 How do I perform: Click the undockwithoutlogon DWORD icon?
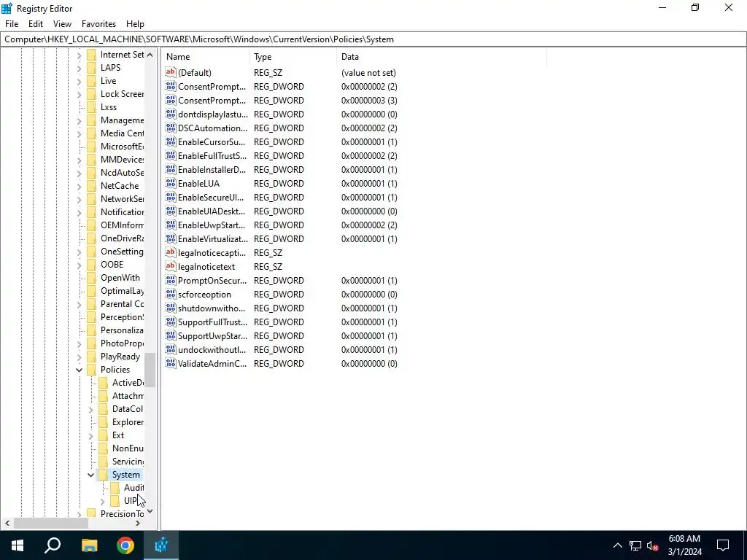click(171, 349)
